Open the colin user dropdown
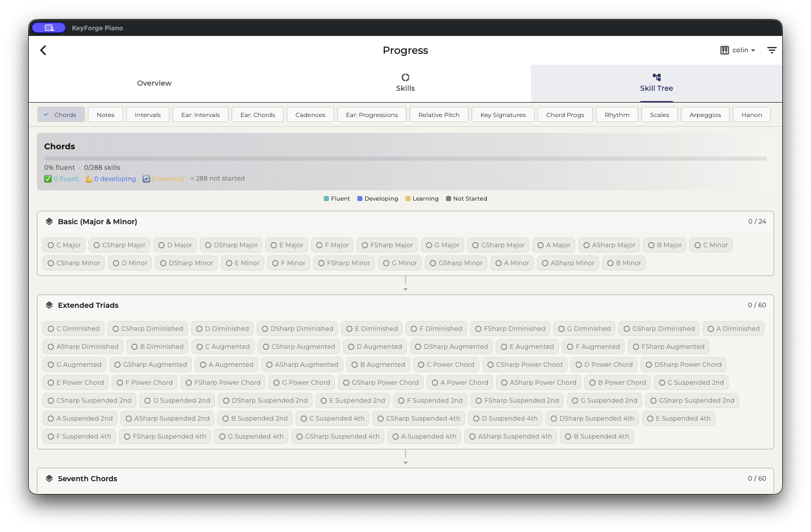Viewport: 811px width, 532px height. point(738,50)
